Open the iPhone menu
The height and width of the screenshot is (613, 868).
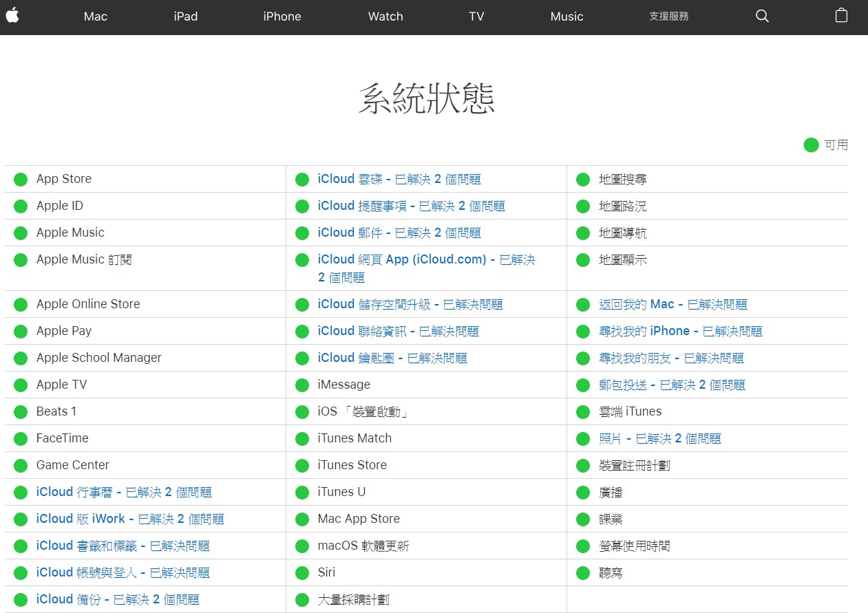[282, 17]
